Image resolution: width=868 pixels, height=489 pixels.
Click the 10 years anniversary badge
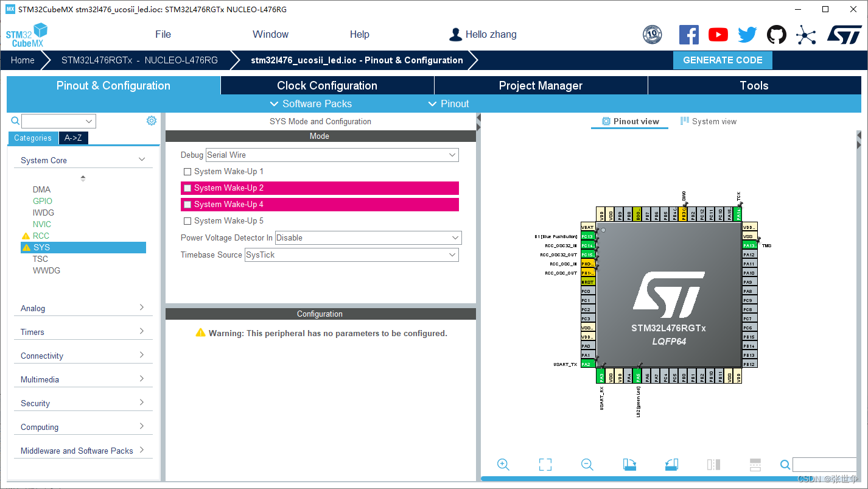653,35
